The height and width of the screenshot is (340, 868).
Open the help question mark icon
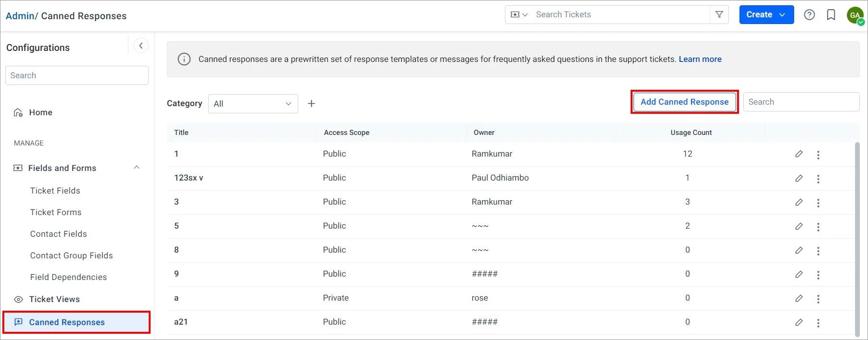[x=809, y=15]
